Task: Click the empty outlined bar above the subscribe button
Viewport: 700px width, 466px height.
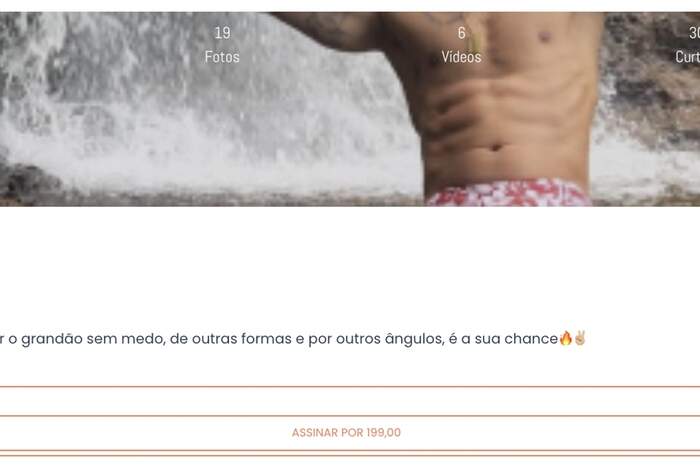Action: coord(350,401)
